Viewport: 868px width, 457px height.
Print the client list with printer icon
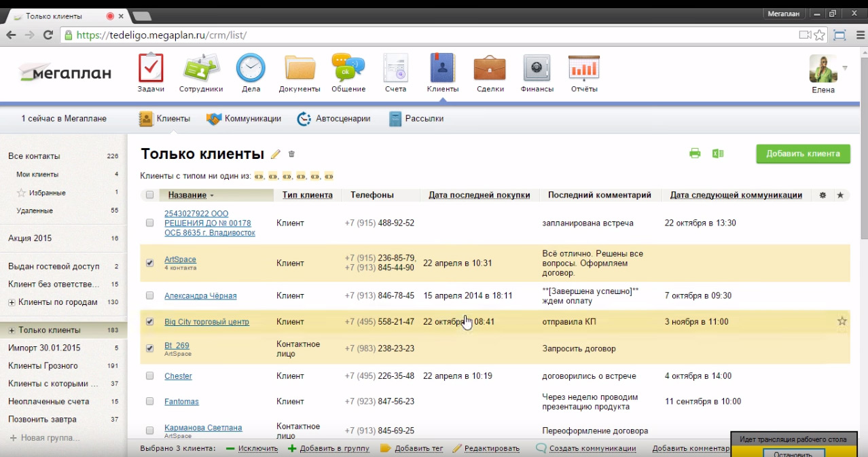pos(695,153)
